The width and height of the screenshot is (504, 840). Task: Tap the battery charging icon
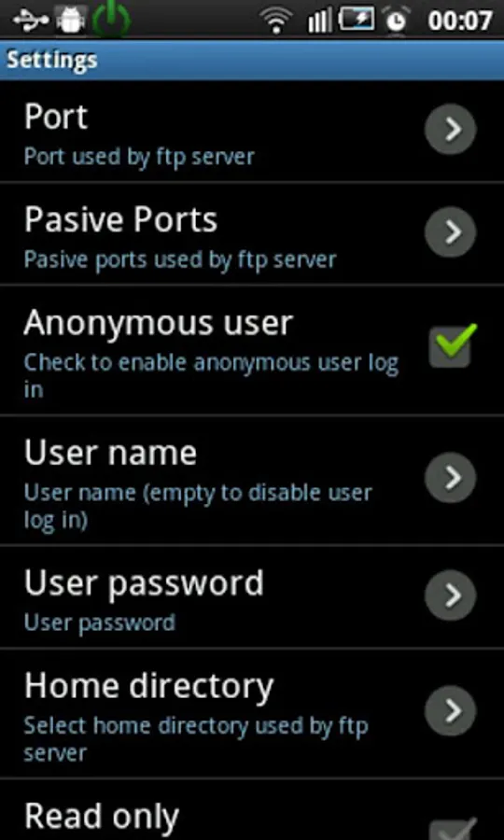tap(357, 21)
